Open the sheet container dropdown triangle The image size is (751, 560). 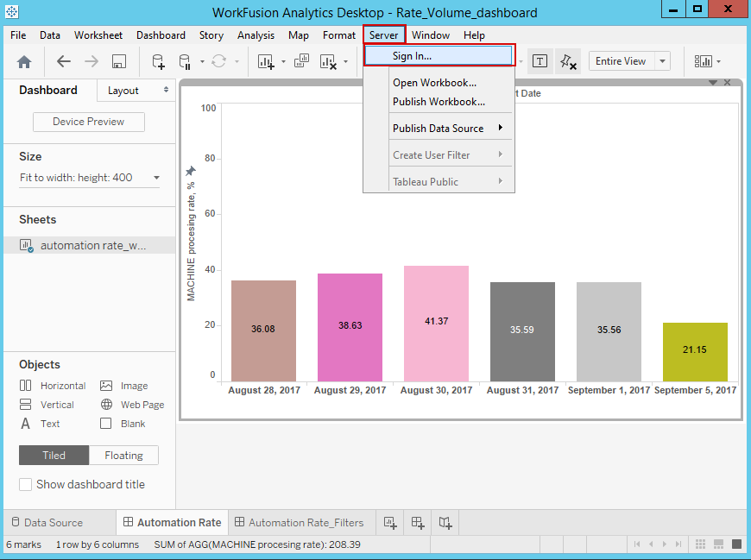713,83
